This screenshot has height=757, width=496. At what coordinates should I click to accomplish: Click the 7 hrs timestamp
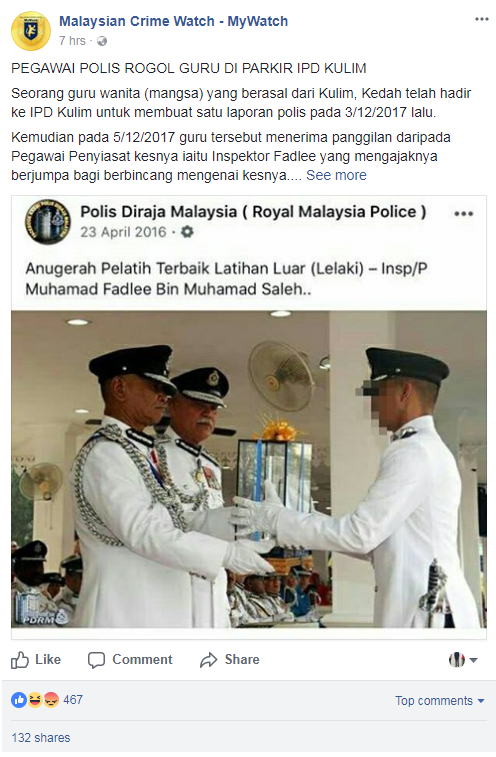[72, 41]
